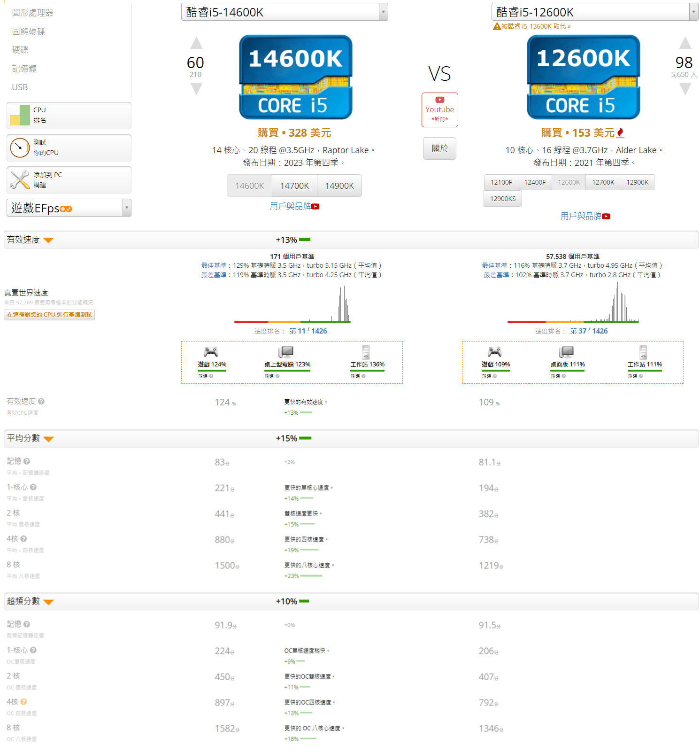Click the 12600K 工作站 111% tower icon
Screen dimensions: 700x753
(x=643, y=352)
